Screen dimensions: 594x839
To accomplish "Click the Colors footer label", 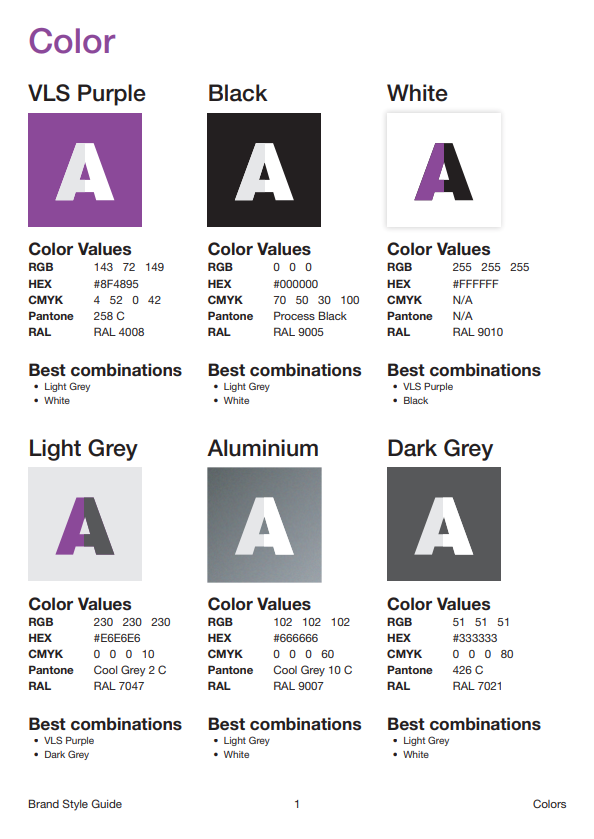I will click(550, 804).
